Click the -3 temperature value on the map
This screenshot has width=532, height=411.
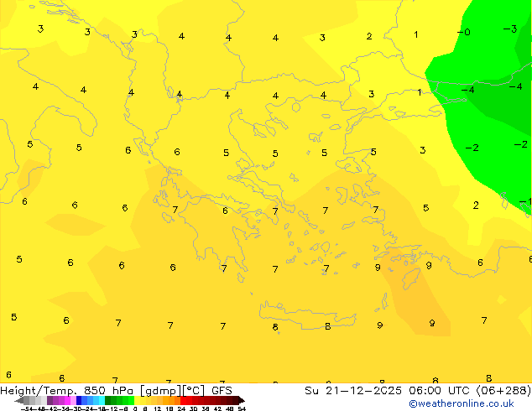coord(510,29)
